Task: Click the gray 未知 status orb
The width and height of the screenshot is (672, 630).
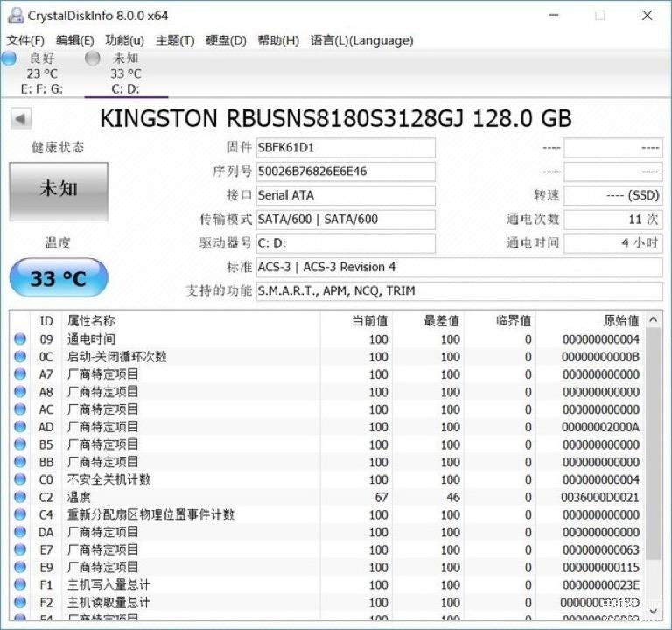Action: coord(93,59)
